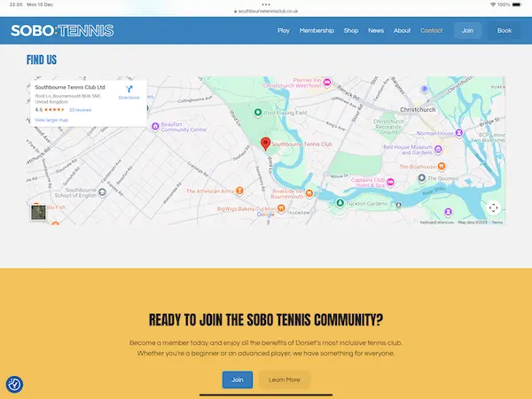The width and height of the screenshot is (532, 399).
Task: Select the Tuckton Gardens marker
Action: [x=340, y=203]
